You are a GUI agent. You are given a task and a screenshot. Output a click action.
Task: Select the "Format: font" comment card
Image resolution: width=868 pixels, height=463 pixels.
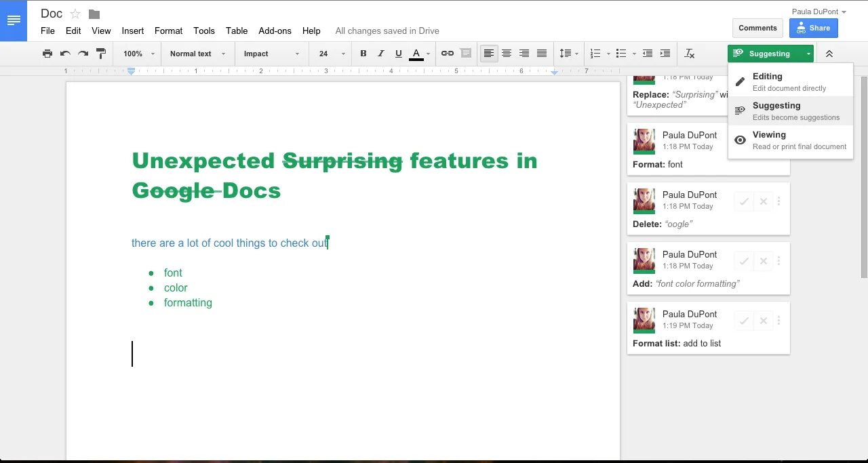[709, 148]
